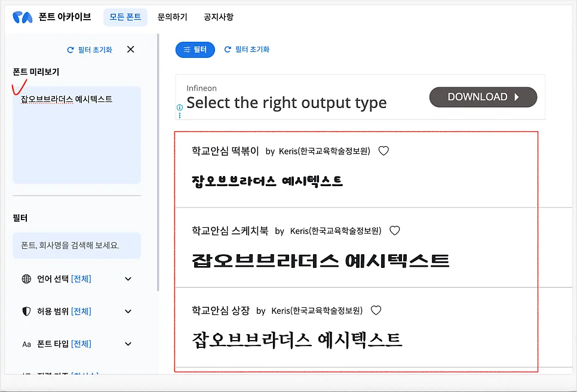Click the ad options three-dot icon
The height and width of the screenshot is (392, 577).
coord(180,116)
